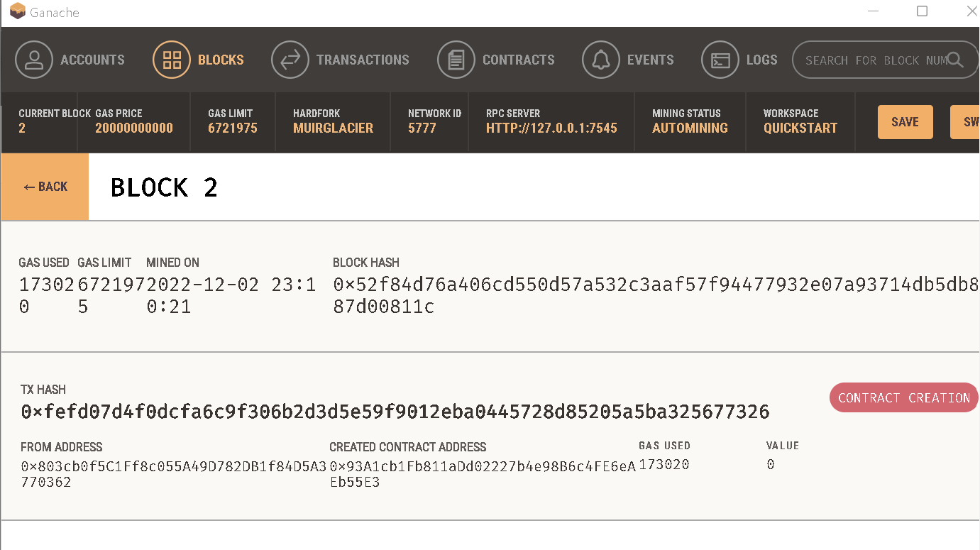Click the Blocks grid icon
Image resolution: width=980 pixels, height=550 pixels.
pos(172,60)
